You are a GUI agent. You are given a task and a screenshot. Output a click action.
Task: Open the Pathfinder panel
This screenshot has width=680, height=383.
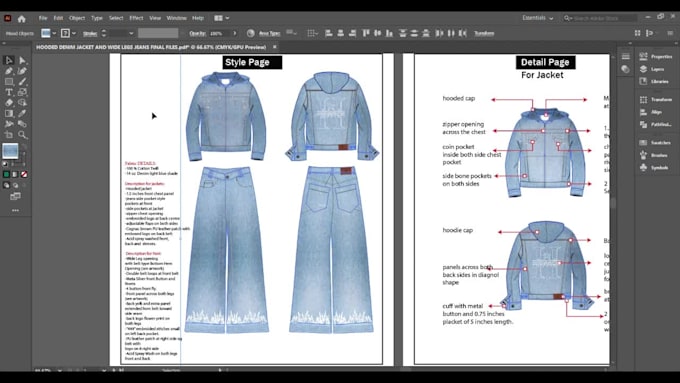click(x=656, y=124)
